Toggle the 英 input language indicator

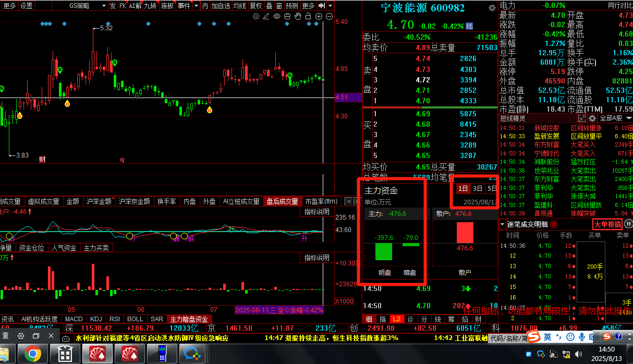547,337
